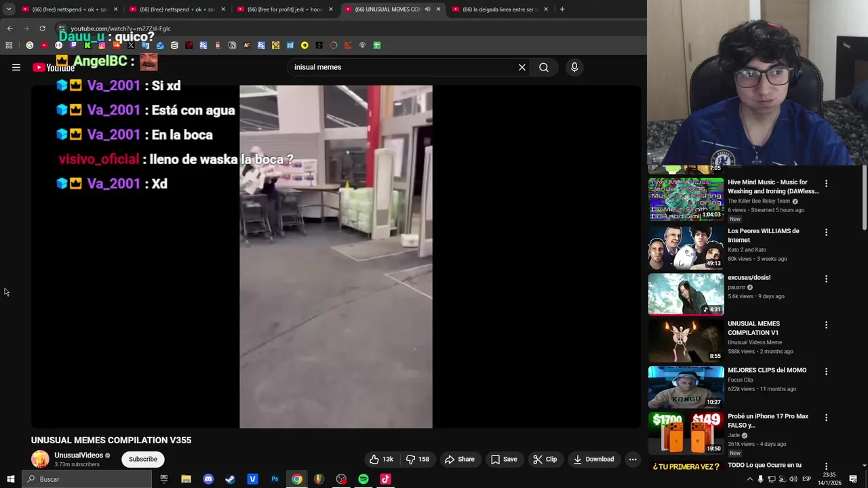Screen dimensions: 868x488
Task: Start voice search with the microphone icon
Action: pos(574,67)
